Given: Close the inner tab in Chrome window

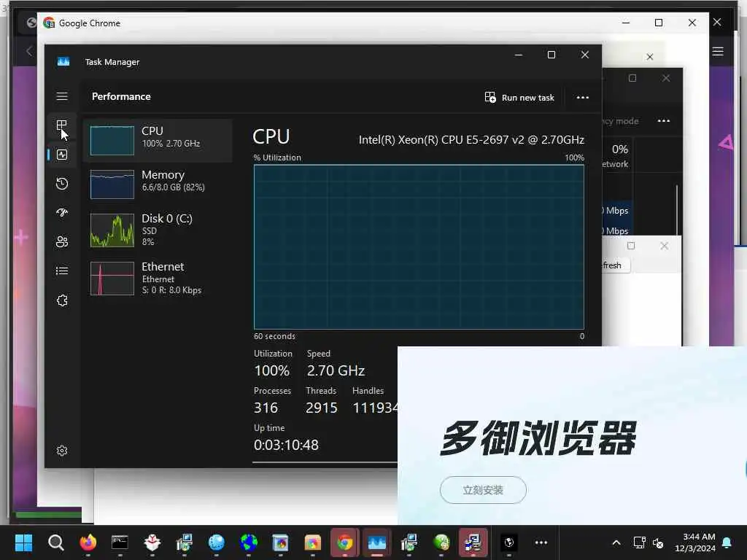Looking at the screenshot, I should click(x=650, y=57).
